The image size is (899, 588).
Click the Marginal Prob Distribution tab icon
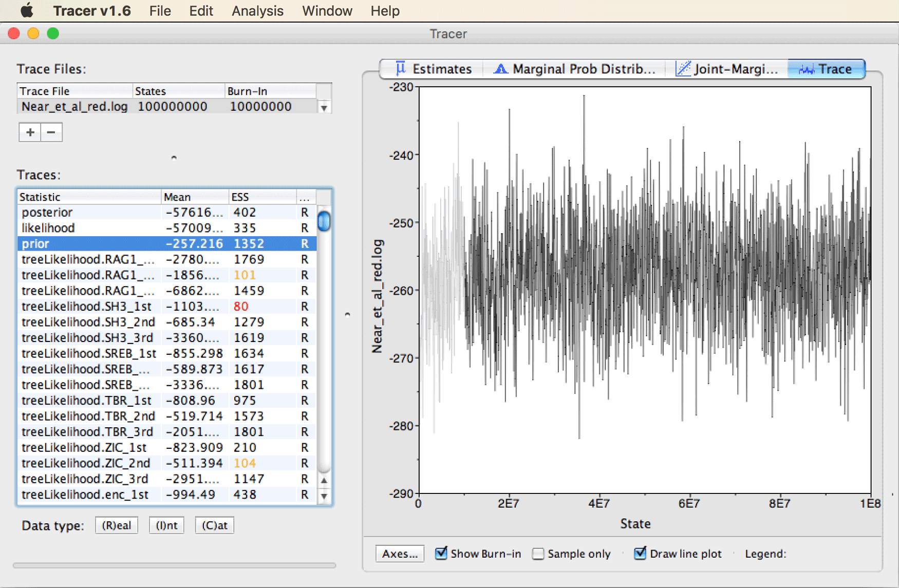pyautogui.click(x=500, y=69)
